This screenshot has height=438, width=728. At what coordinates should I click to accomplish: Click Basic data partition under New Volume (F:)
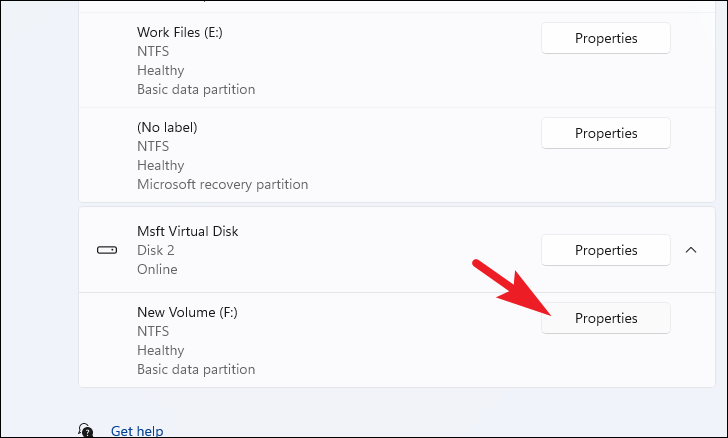pos(196,369)
